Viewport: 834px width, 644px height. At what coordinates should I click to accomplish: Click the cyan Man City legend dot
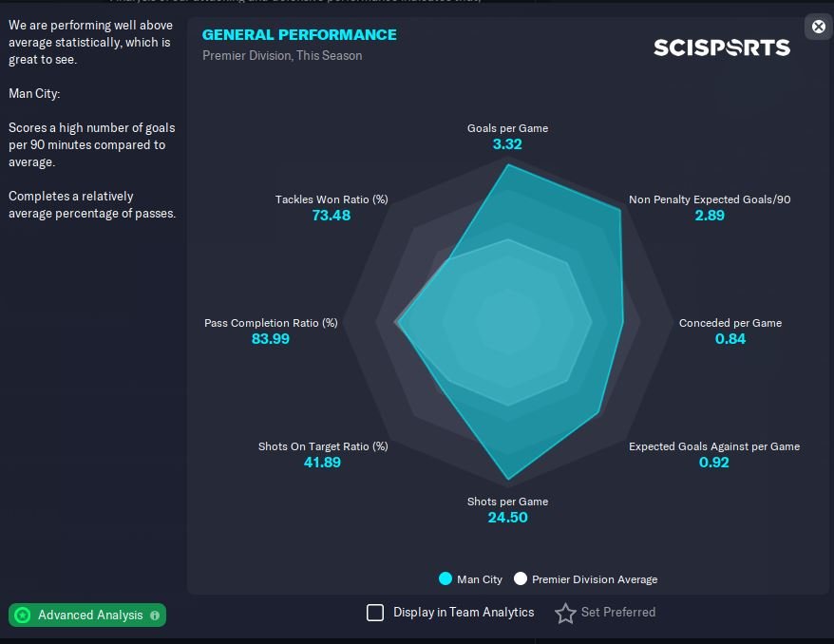445,578
